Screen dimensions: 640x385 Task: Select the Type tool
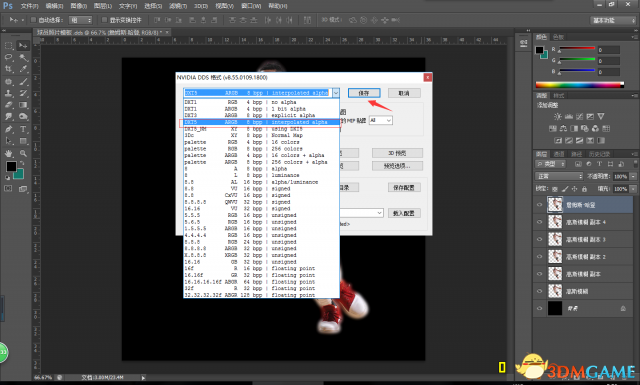click(23, 129)
